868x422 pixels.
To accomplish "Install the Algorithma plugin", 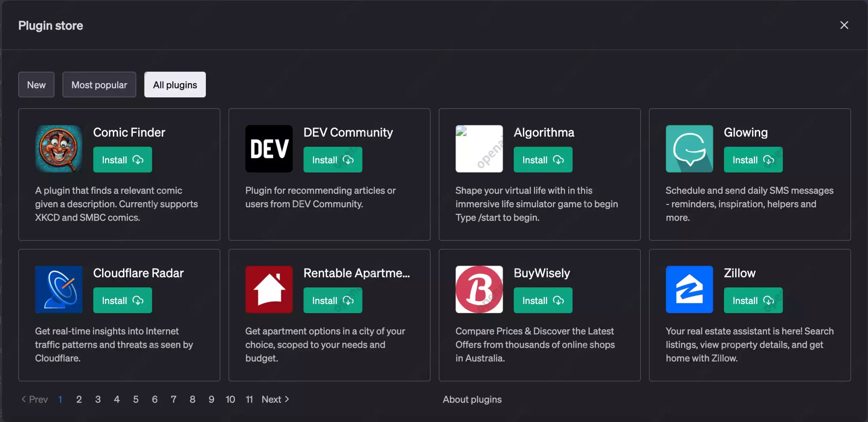I will click(543, 160).
